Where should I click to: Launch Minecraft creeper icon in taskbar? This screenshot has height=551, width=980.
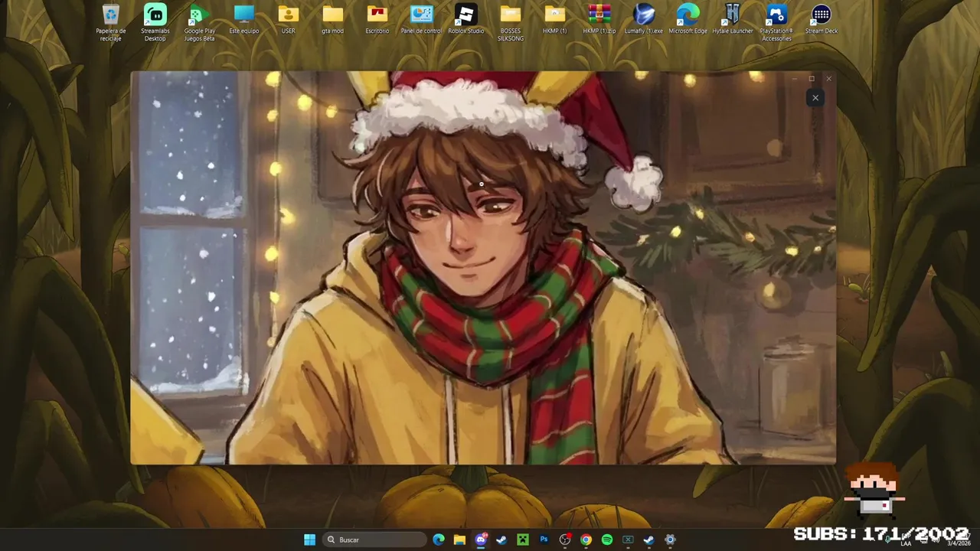click(x=523, y=540)
